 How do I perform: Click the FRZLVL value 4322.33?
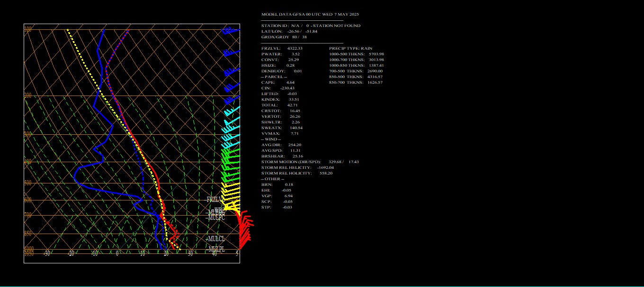[x=295, y=48]
